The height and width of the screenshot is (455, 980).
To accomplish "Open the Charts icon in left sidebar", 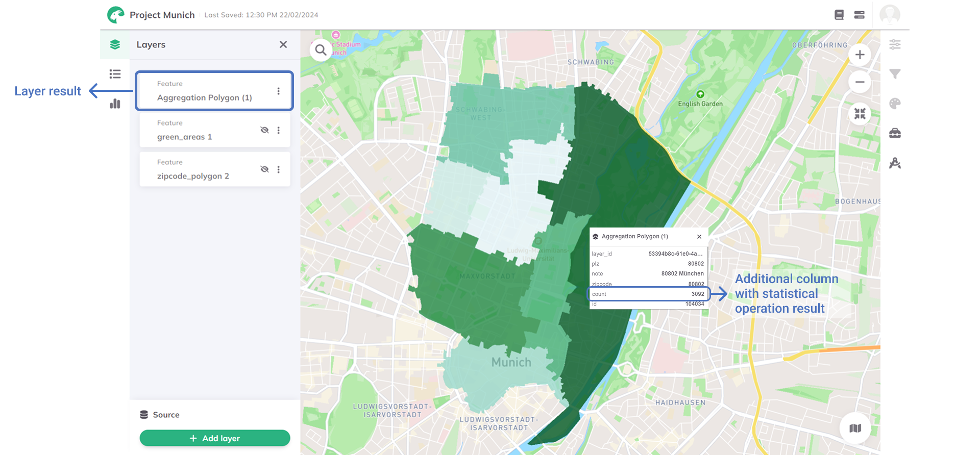I will tap(115, 104).
